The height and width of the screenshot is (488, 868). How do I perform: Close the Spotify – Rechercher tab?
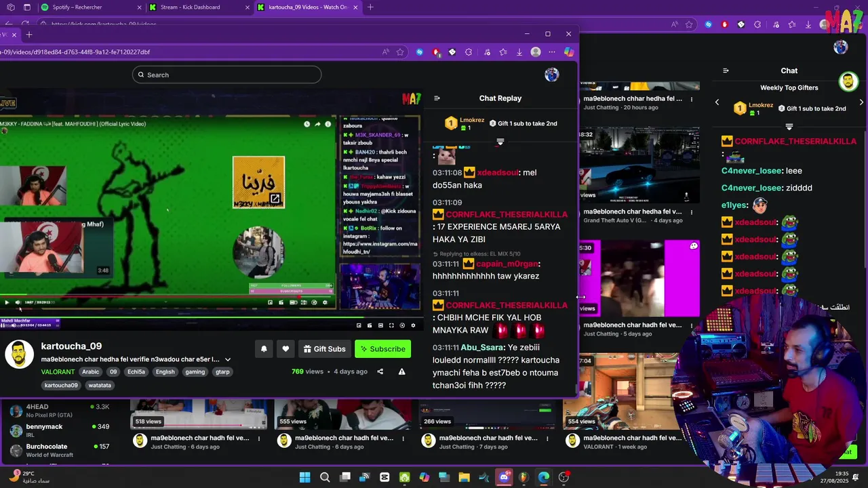140,7
